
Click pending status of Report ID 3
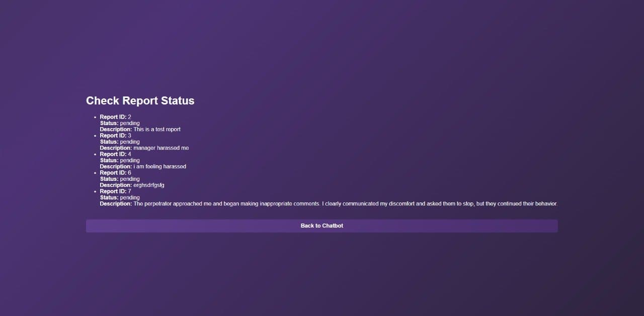(x=130, y=142)
